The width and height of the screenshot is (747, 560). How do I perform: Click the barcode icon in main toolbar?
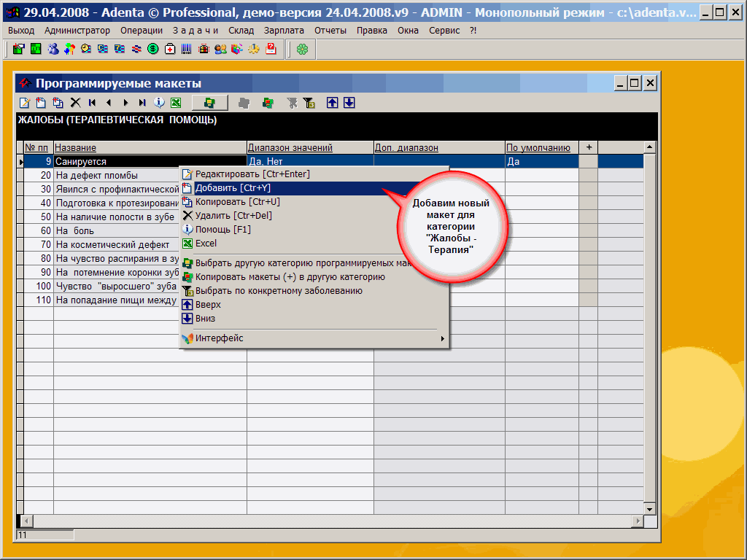[x=187, y=49]
